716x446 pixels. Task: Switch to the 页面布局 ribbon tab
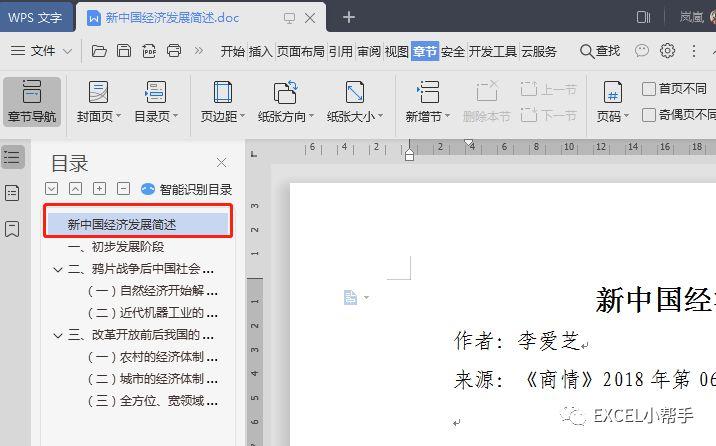tap(301, 51)
